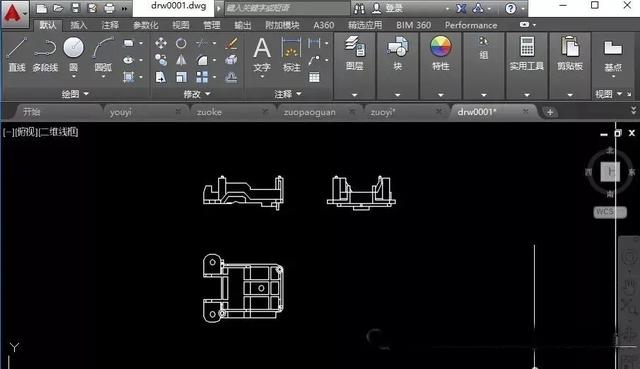Open a file from quick access toolbar
The width and height of the screenshot is (640, 369).
(58, 8)
